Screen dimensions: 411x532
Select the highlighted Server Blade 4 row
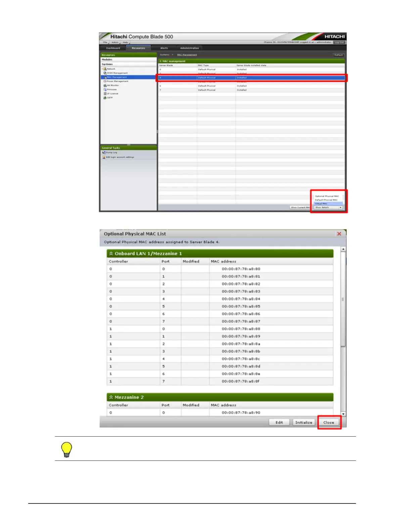coord(252,78)
